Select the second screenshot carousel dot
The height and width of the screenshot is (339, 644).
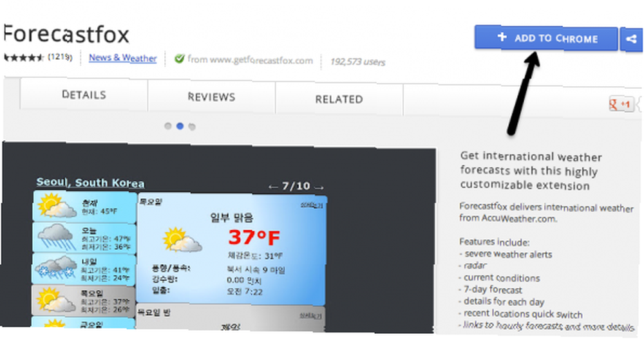pos(180,126)
